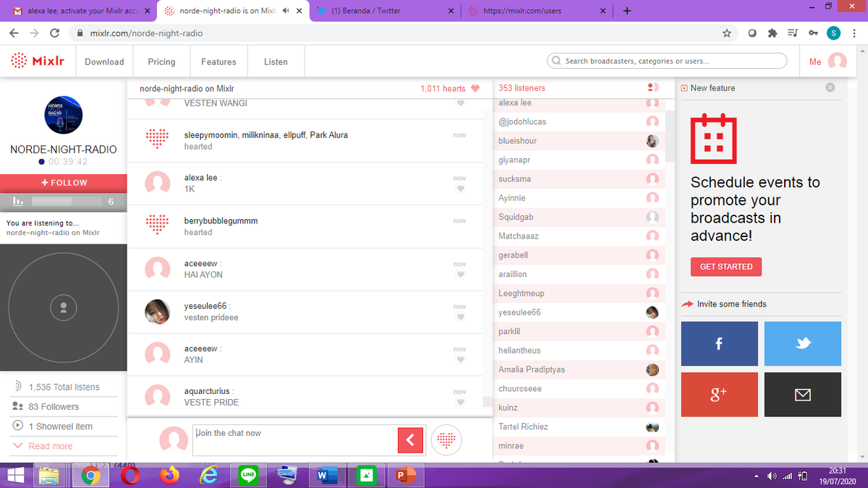Screen dimensions: 868x488
Task: Open a new browser tab
Action: tap(627, 11)
